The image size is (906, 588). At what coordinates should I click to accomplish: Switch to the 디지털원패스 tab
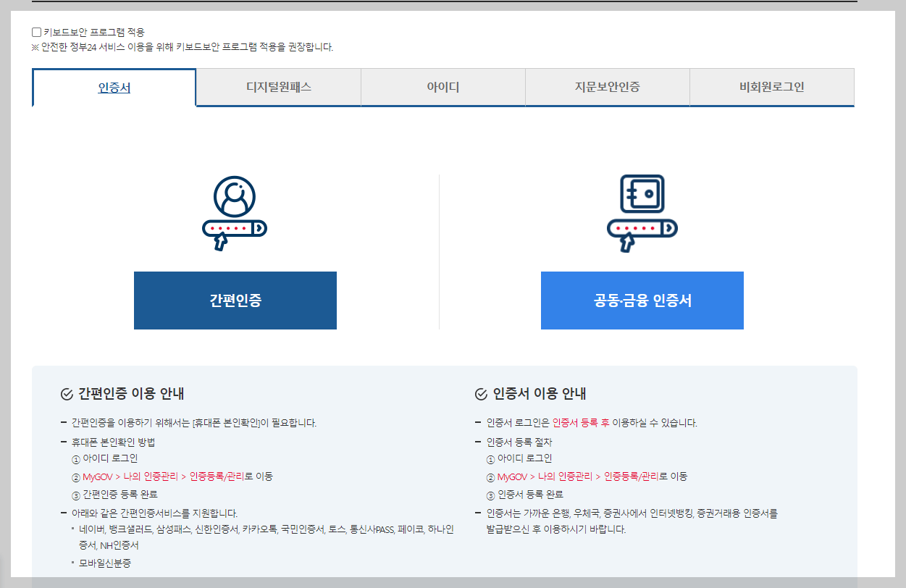pyautogui.click(x=278, y=87)
